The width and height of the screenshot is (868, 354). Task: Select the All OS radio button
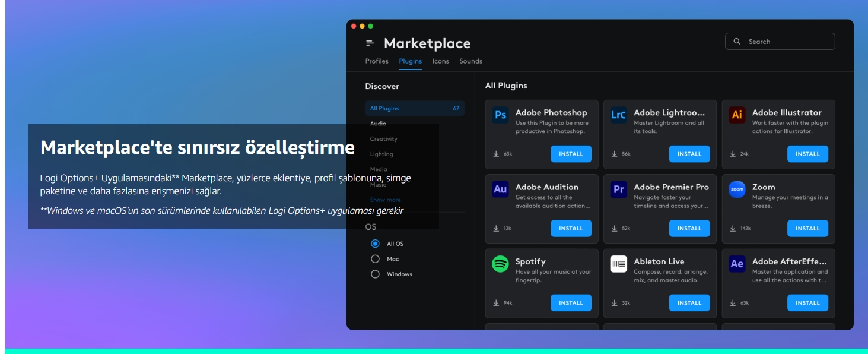[x=375, y=244]
